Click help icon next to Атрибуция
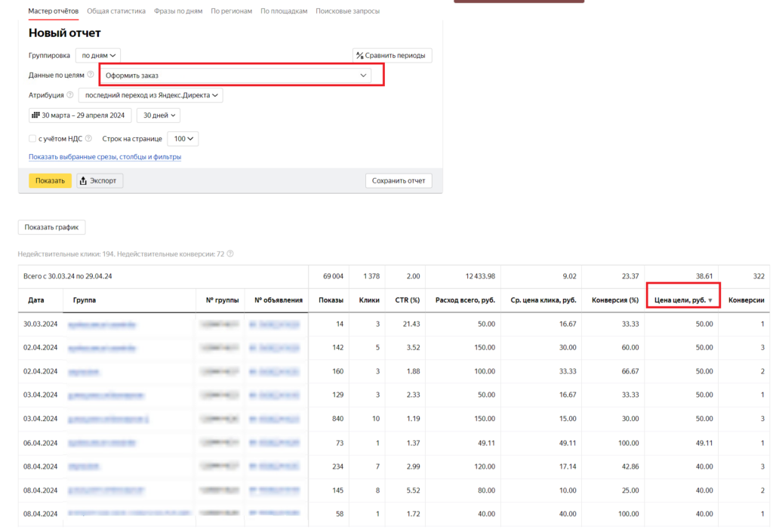The image size is (773, 532). coord(70,95)
